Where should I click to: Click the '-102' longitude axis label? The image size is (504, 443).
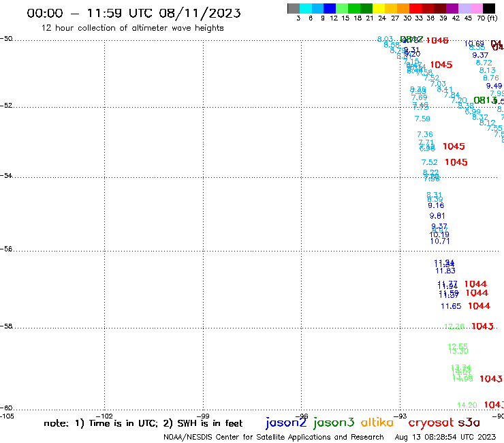click(104, 416)
